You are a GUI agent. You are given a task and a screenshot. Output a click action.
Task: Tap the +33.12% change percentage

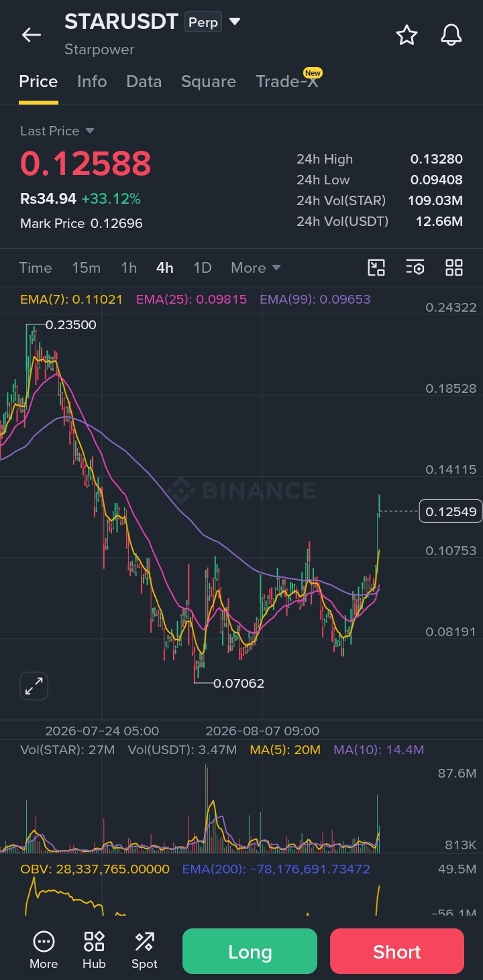111,199
